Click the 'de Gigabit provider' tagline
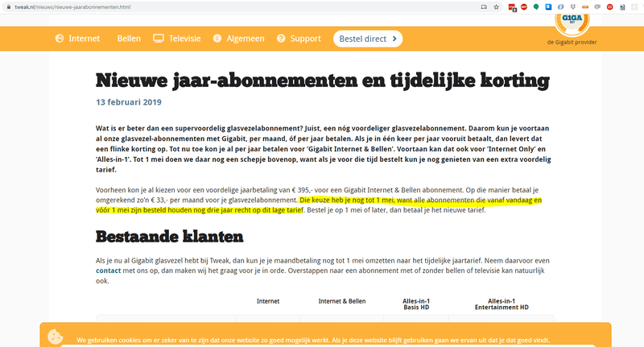 tap(572, 42)
